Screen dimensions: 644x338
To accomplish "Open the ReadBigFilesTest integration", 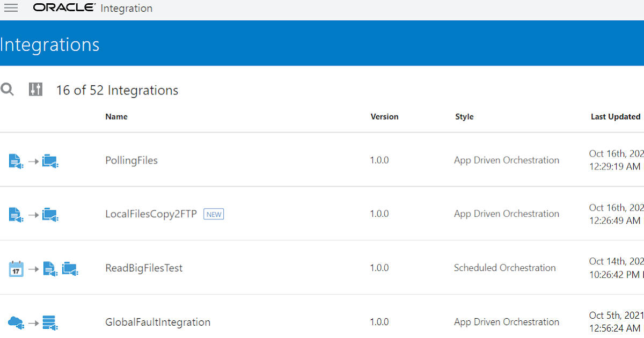I will [x=144, y=268].
